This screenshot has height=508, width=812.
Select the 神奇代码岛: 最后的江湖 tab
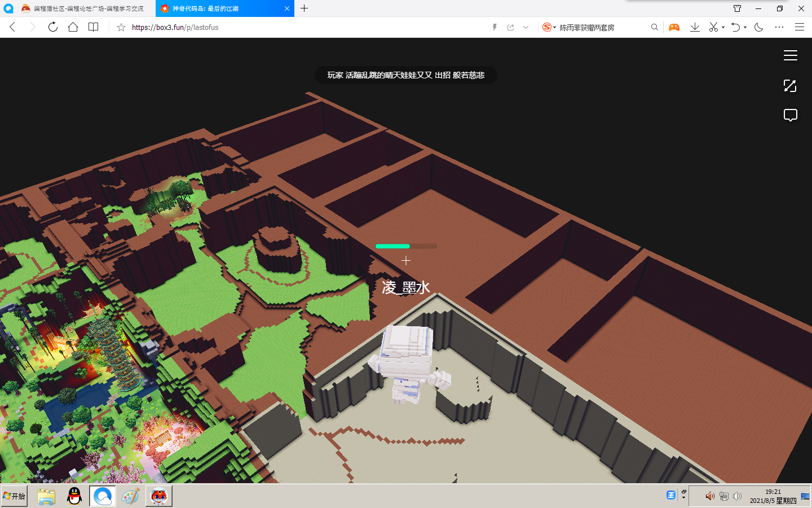coord(225,8)
